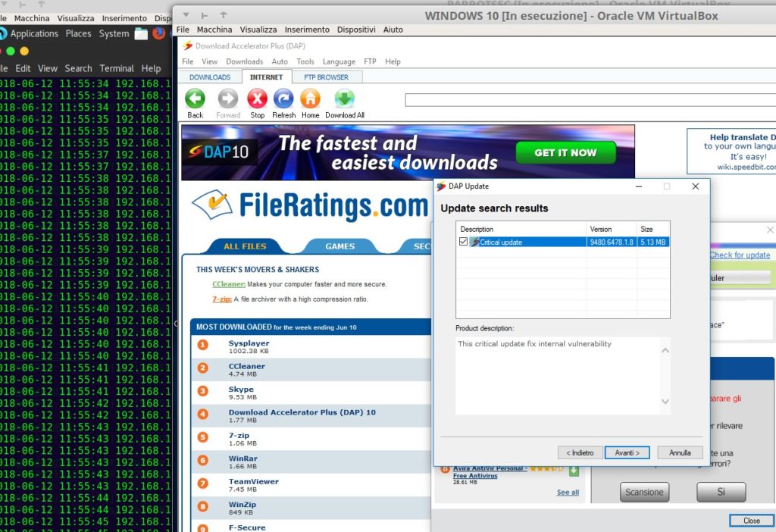Viewport: 776px width, 532px height.
Task: Open Dispositivi menu in Windows 10 VirtualBox window
Action: 356,30
